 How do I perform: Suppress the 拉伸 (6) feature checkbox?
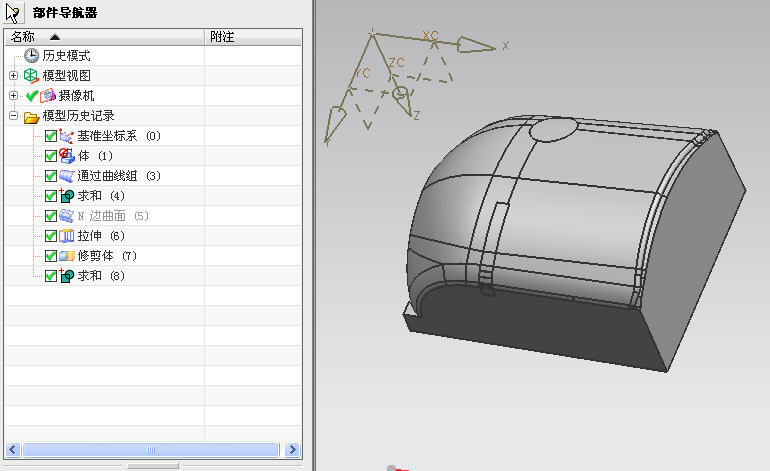click(x=51, y=236)
